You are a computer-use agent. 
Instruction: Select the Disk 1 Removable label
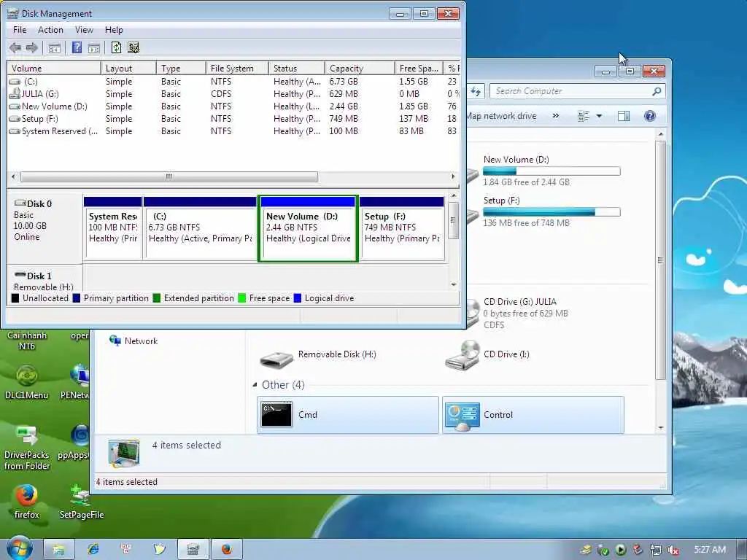pos(44,281)
